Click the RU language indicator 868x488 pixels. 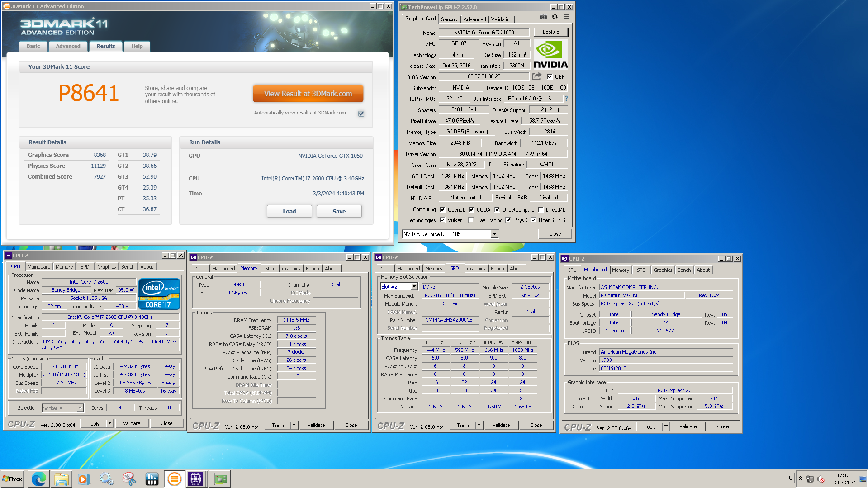click(x=789, y=478)
